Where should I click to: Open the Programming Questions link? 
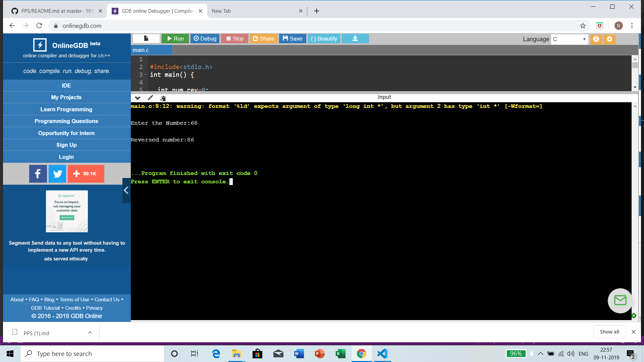(x=66, y=121)
